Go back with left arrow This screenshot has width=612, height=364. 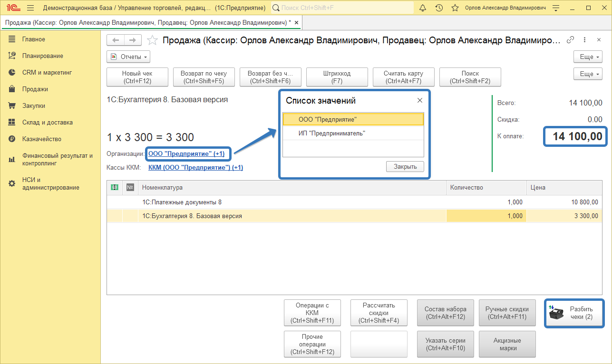tap(115, 40)
